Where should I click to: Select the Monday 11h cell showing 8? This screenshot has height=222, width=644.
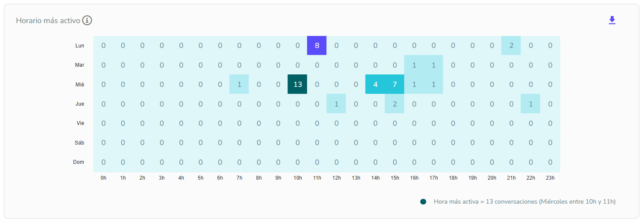tap(317, 45)
